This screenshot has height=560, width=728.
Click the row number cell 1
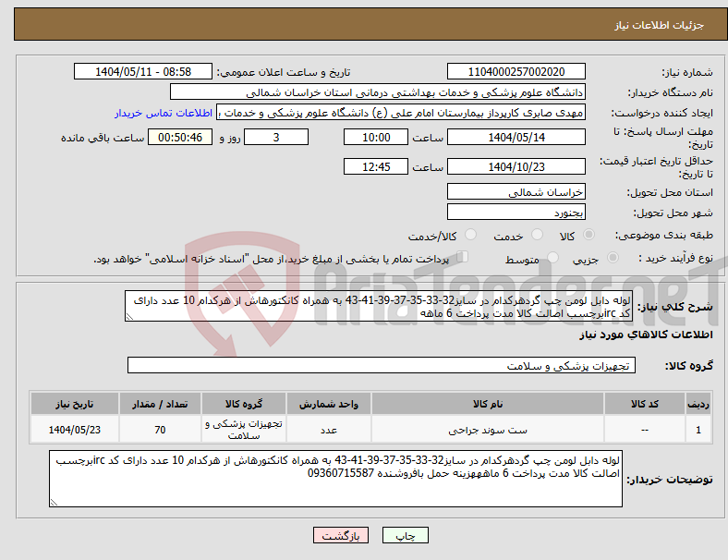[x=698, y=430]
